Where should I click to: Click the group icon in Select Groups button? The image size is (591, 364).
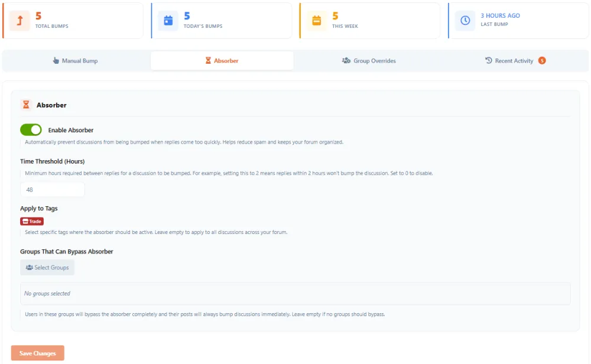29,267
